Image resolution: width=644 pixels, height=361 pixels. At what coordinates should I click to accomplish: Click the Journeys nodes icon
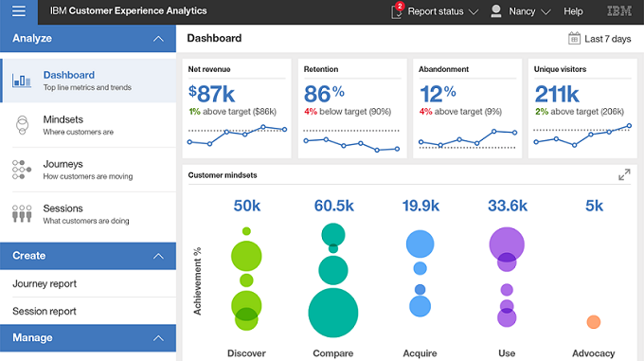point(22,170)
